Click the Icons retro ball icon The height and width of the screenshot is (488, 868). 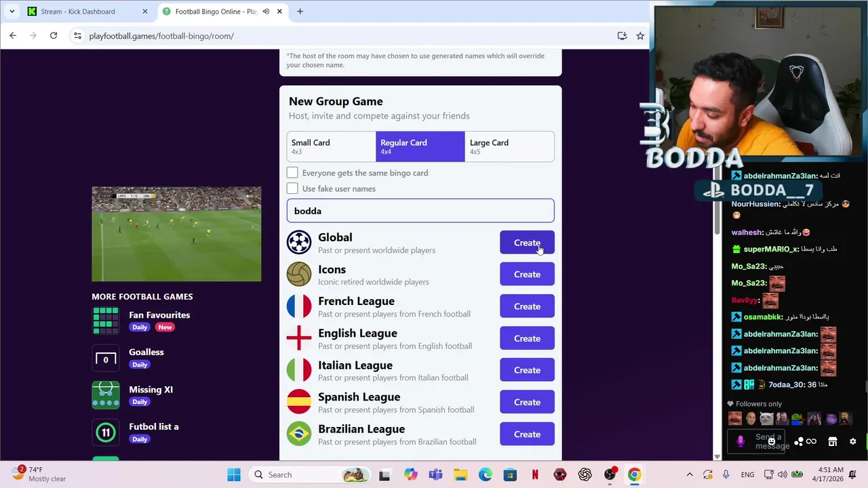(299, 274)
